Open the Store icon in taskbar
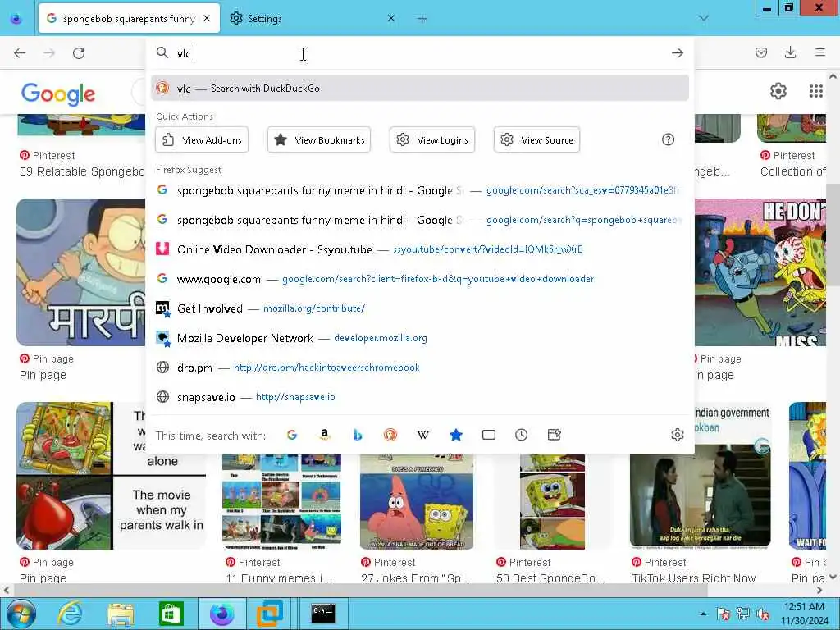 pyautogui.click(x=171, y=614)
